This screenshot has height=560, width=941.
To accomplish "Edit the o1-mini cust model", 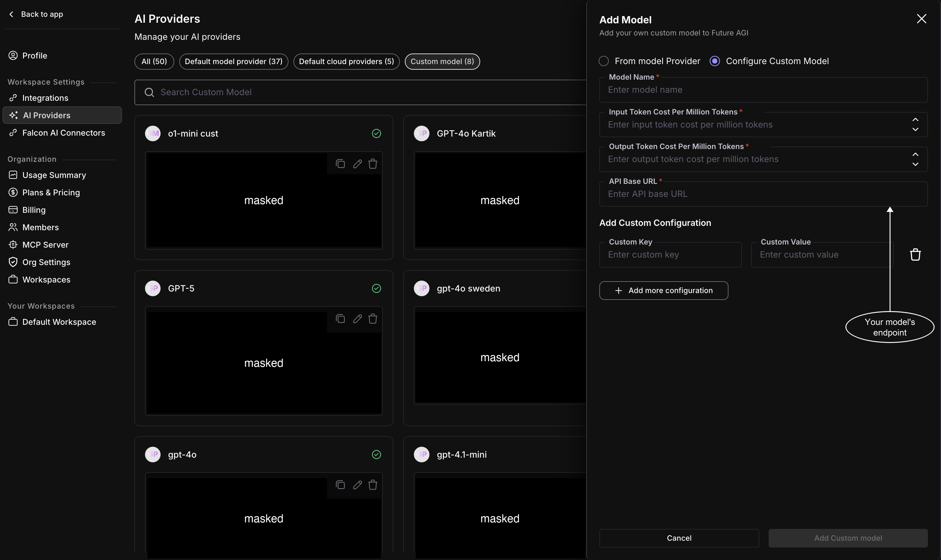I will tap(357, 163).
